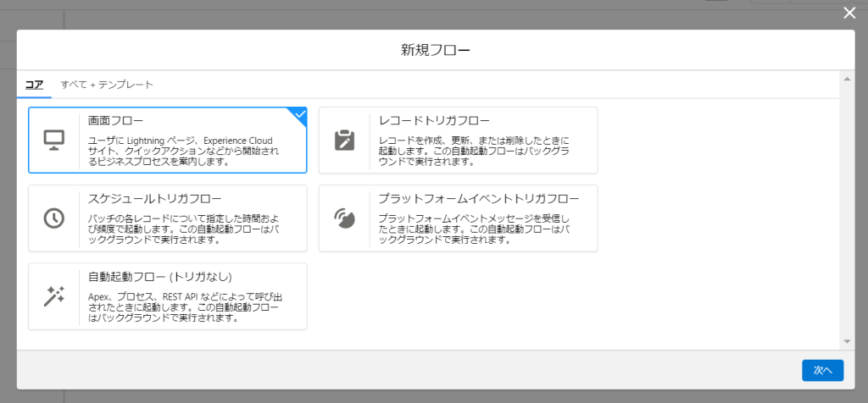
Task: Click the clock icon for スケジュールトリガフロー
Action: [54, 218]
